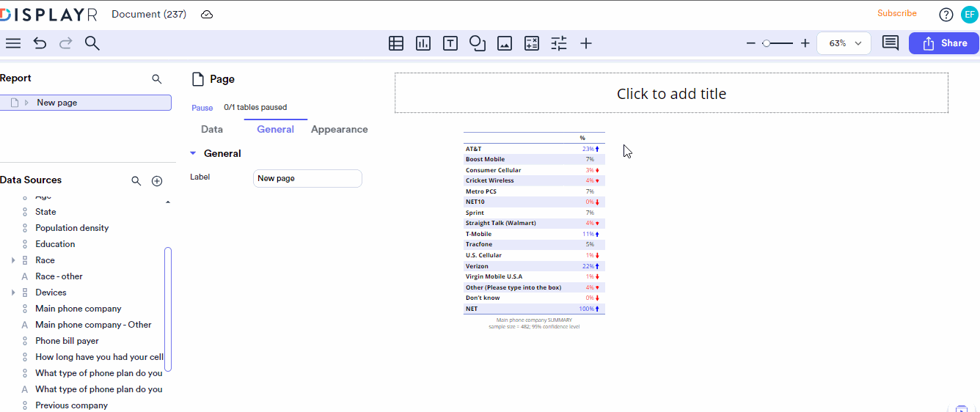Image resolution: width=980 pixels, height=412 pixels.
Task: Select the Population density variable
Action: 72,228
